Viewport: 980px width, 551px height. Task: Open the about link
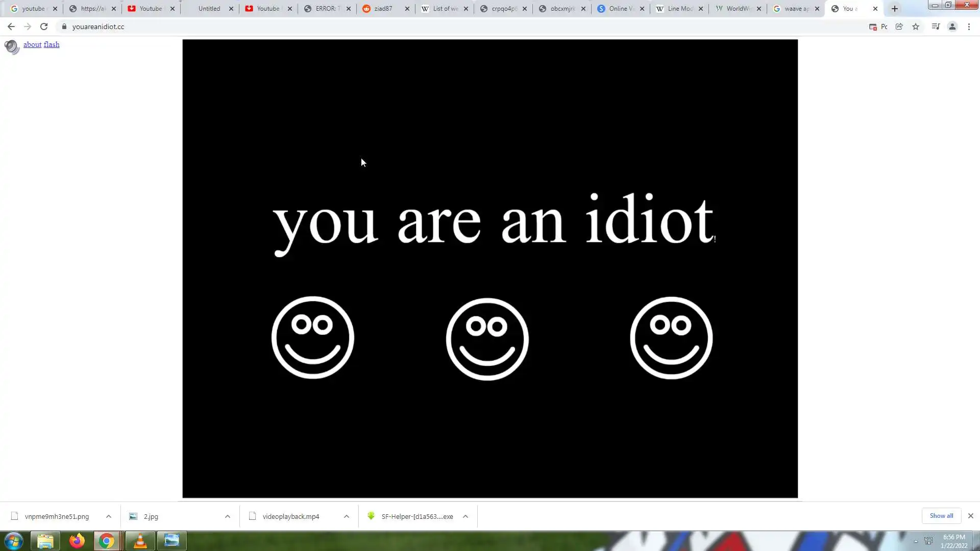[x=32, y=45]
